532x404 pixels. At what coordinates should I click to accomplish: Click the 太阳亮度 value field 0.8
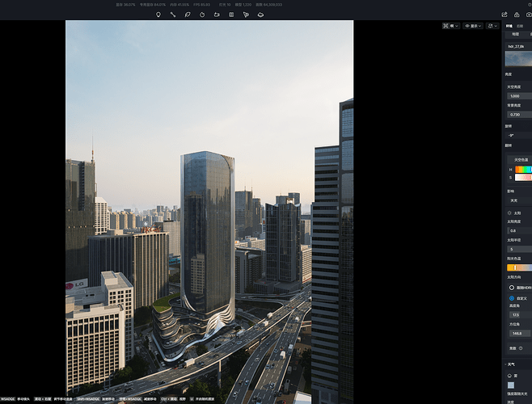point(519,230)
